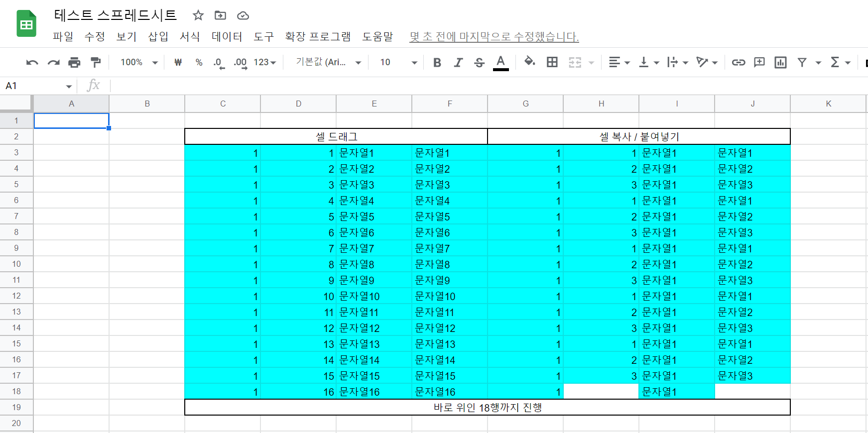Viewport: 868px width, 433px height.
Task: Create a filter
Action: coord(802,62)
